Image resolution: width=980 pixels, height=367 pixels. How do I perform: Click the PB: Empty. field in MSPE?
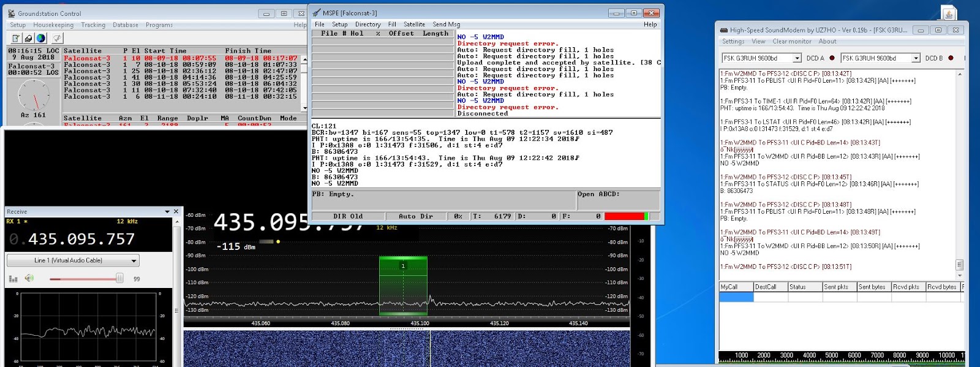click(443, 200)
